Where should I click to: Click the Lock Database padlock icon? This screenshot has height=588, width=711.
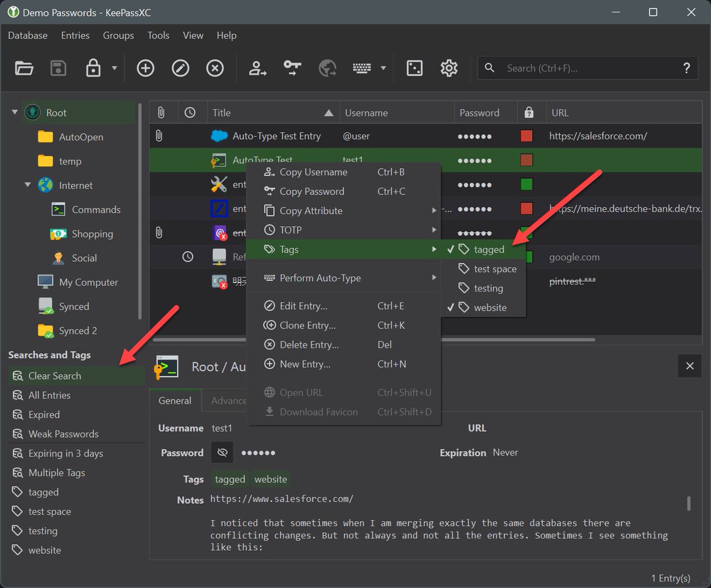[93, 68]
